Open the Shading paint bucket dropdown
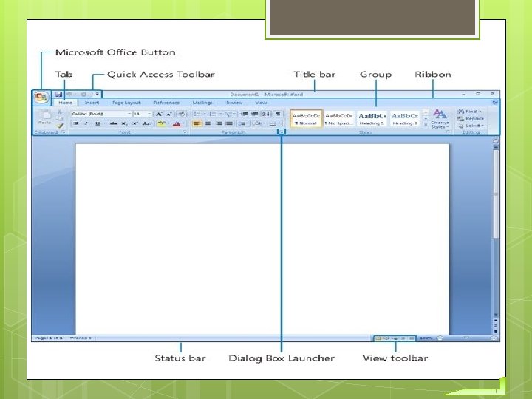The image size is (532, 399). pos(259,123)
